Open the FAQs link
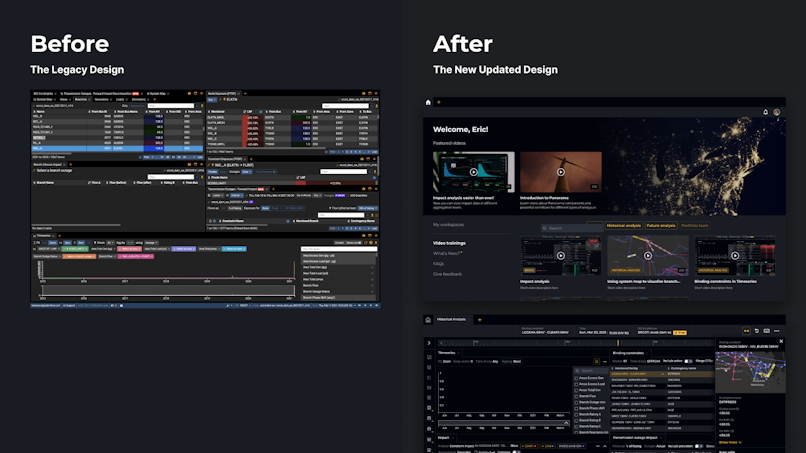 click(x=438, y=264)
